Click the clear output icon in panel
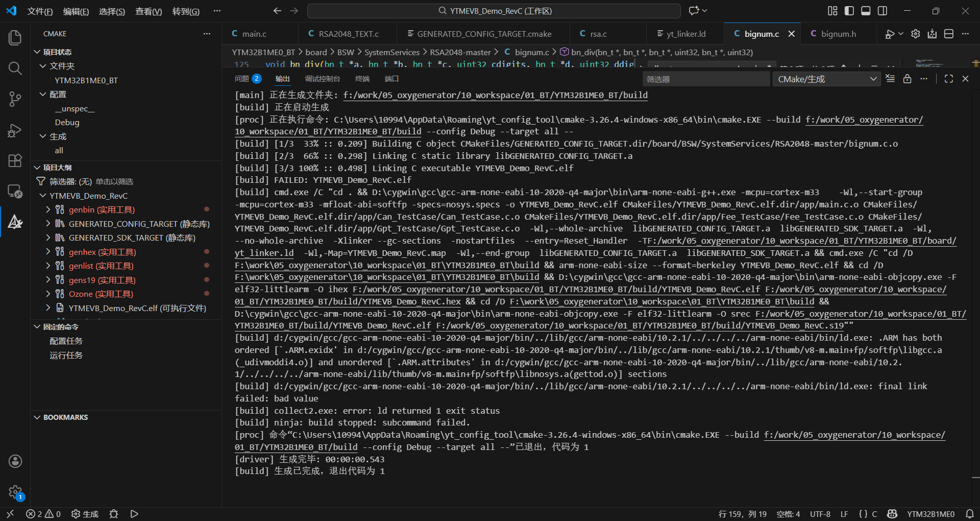 [x=890, y=79]
